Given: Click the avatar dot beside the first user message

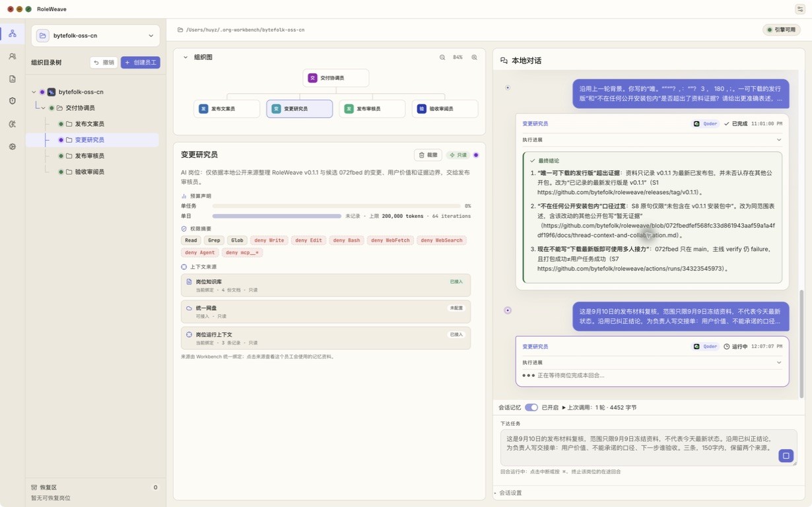Looking at the screenshot, I should (507, 87).
